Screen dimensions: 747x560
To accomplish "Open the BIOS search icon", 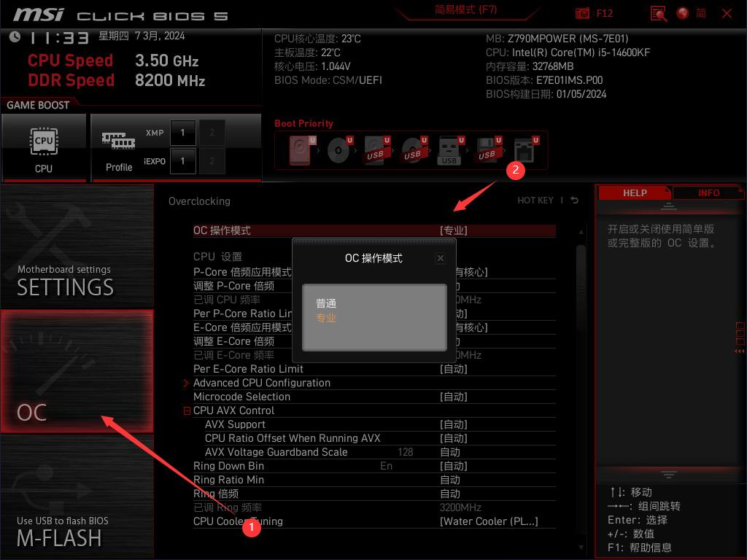I will (659, 13).
